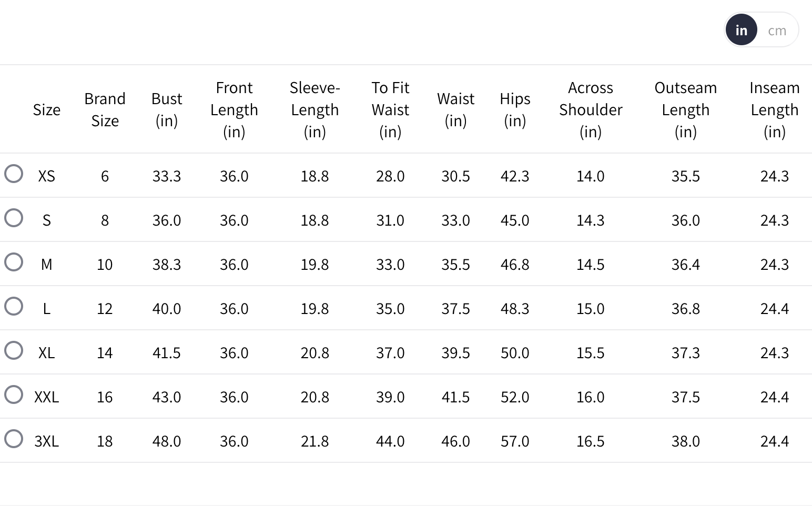
Task: Click the Bust (in) column header
Action: (167, 109)
